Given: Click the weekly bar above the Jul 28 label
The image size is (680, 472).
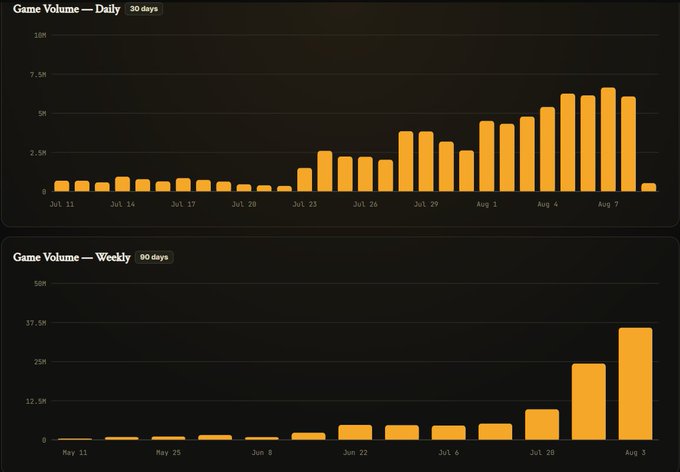Looking at the screenshot, I should click(542, 425).
